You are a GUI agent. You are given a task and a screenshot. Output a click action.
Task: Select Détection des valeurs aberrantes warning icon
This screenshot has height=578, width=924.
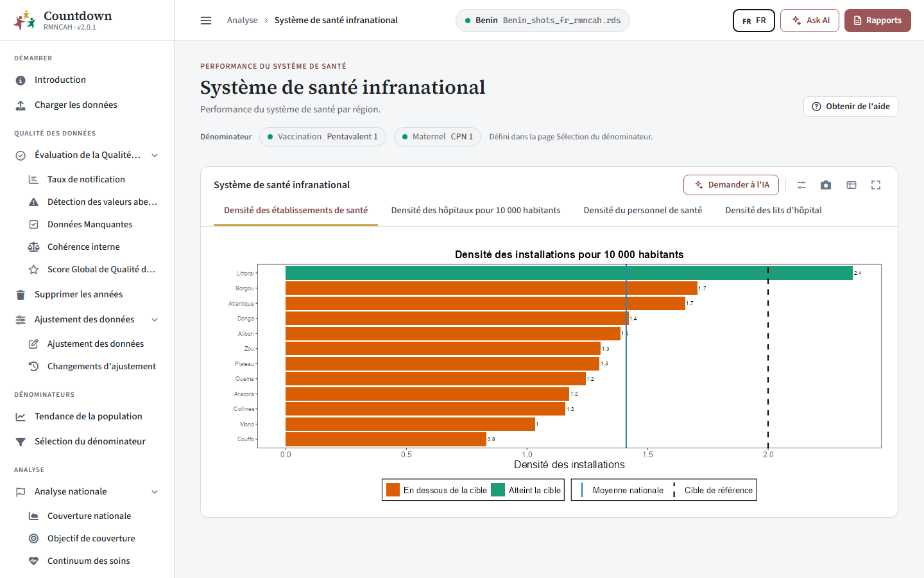pos(33,202)
